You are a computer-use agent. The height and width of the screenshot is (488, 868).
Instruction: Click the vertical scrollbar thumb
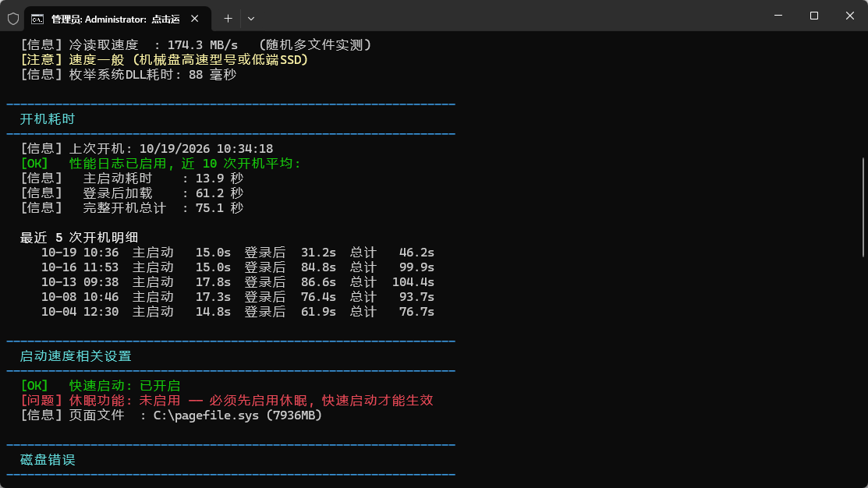point(863,207)
